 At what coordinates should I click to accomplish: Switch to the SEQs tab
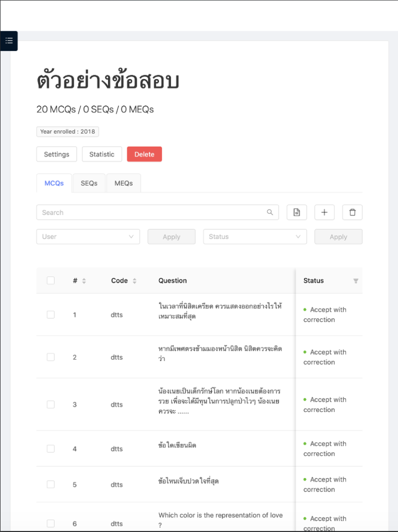coord(89,183)
